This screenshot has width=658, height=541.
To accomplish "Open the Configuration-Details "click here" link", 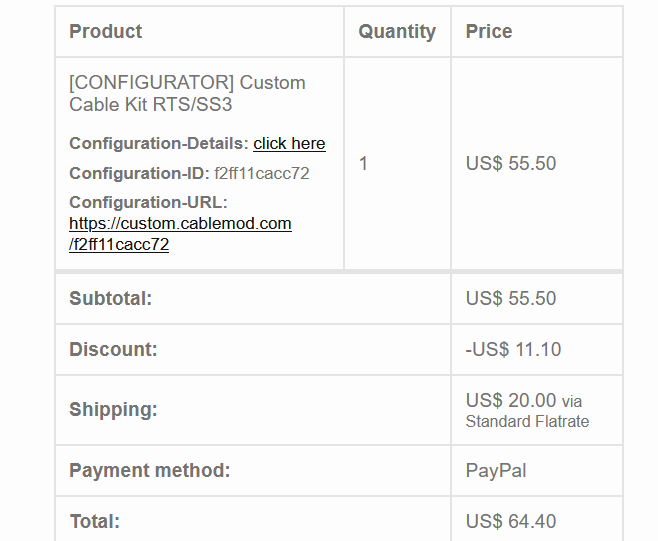I will (289, 143).
